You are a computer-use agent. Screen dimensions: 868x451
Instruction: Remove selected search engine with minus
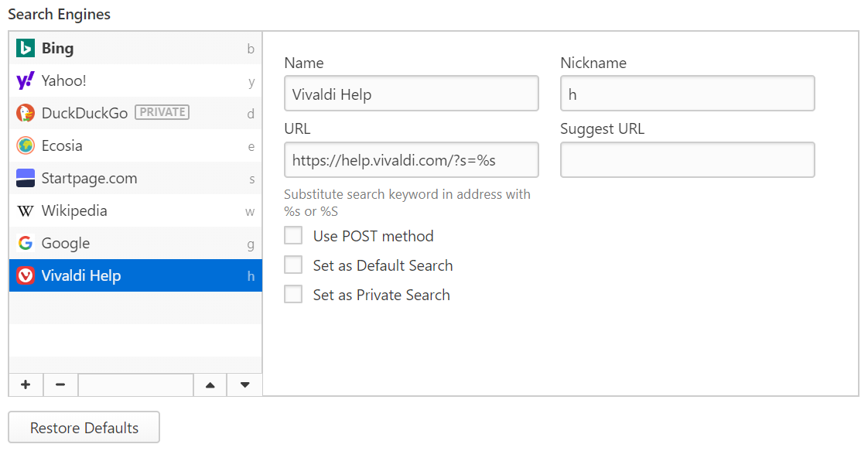pyautogui.click(x=60, y=384)
